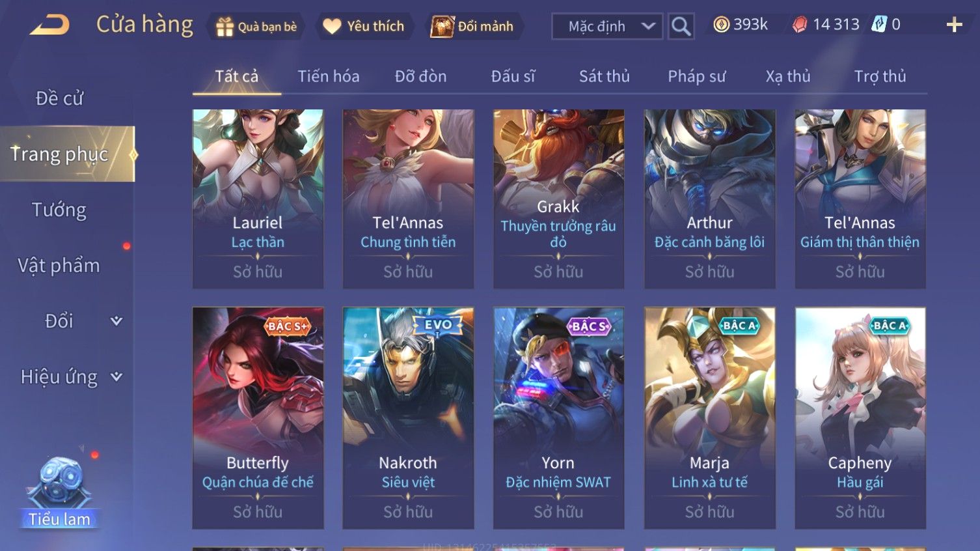Image resolution: width=980 pixels, height=551 pixels.
Task: Click the gold coin balance icon
Action: tap(721, 25)
